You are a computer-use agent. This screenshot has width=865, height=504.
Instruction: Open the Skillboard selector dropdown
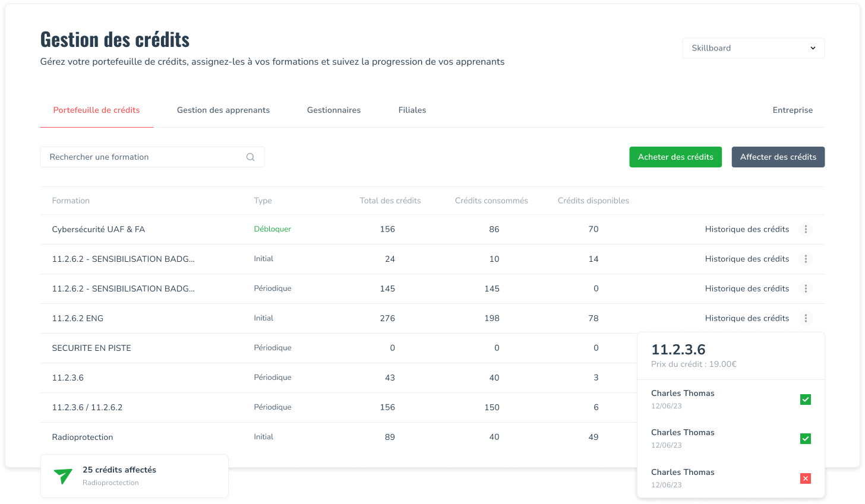pos(753,48)
